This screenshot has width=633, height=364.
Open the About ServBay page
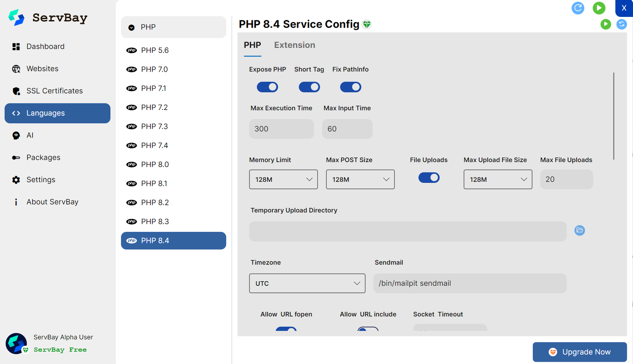coord(52,202)
